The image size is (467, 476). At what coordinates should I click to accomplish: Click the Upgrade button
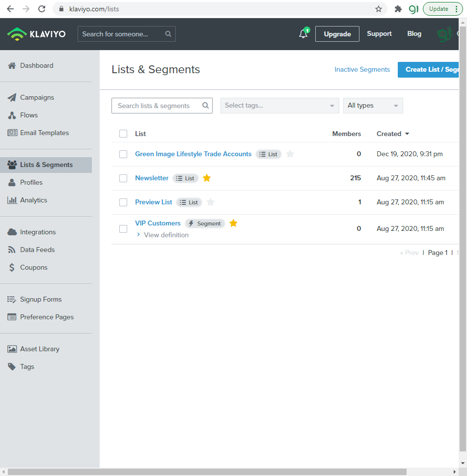coord(337,34)
